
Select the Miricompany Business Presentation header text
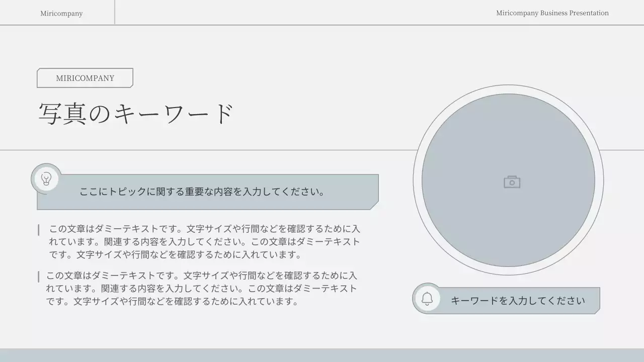[x=552, y=13]
